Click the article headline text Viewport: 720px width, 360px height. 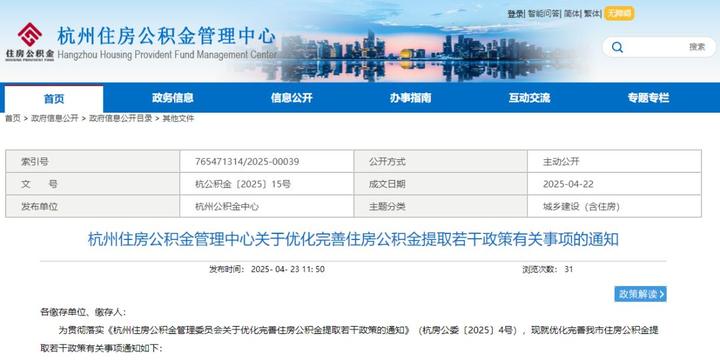pos(353,239)
